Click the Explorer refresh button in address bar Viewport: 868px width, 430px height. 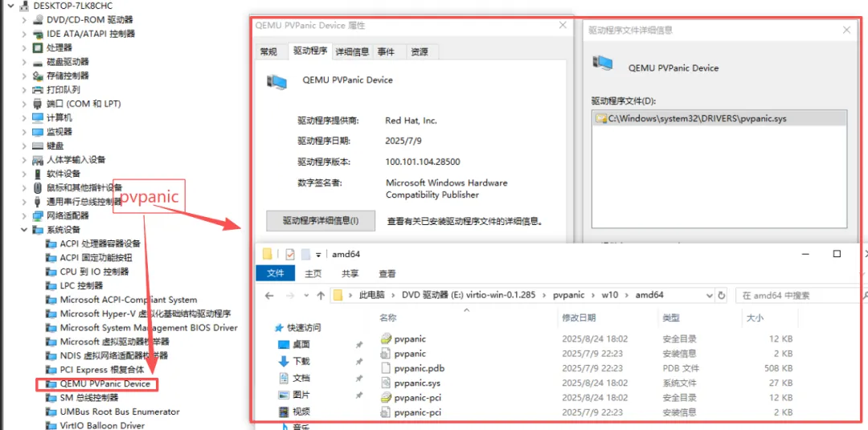[721, 296]
